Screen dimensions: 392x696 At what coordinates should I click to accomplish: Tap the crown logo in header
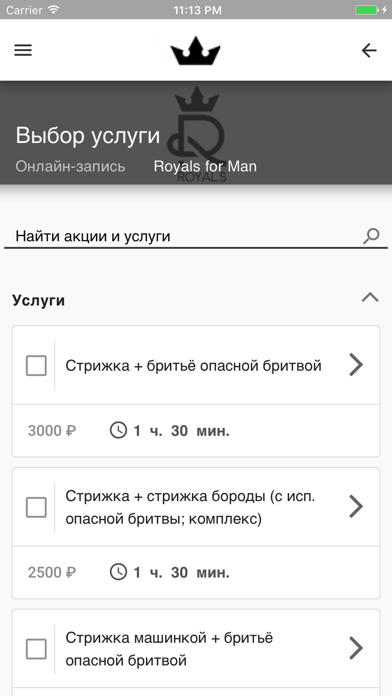pyautogui.click(x=195, y=51)
